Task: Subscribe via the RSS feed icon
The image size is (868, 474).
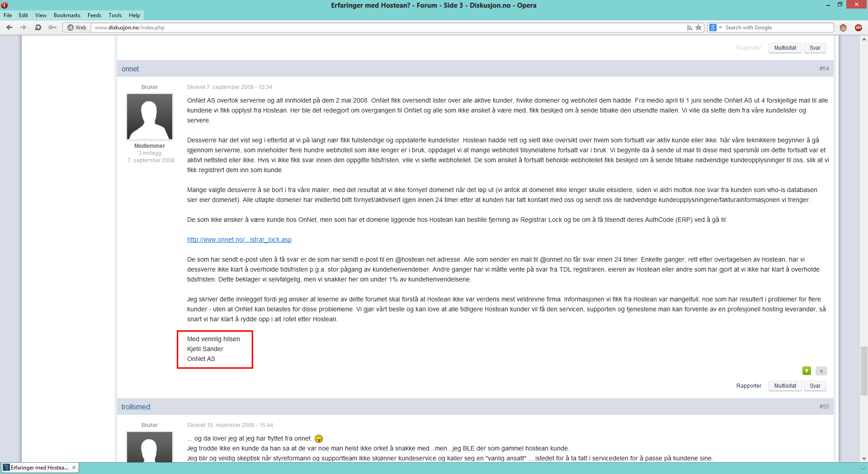Action: pos(689,28)
